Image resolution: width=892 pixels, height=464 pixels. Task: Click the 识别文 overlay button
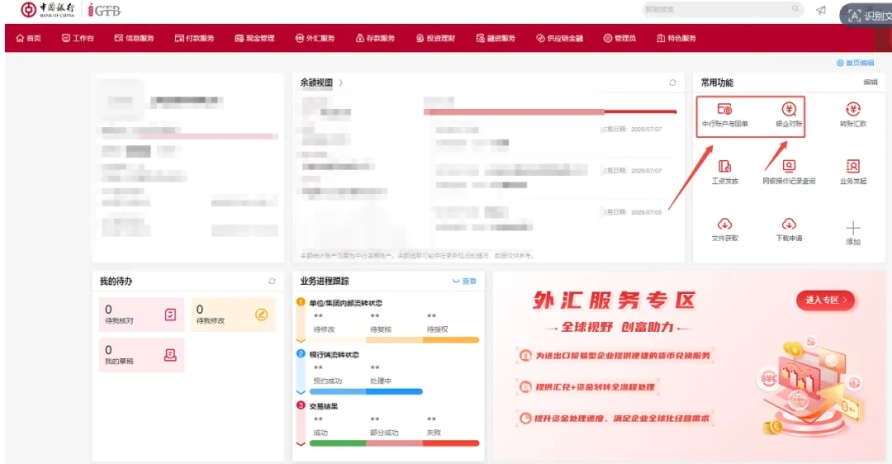pyautogui.click(x=867, y=15)
